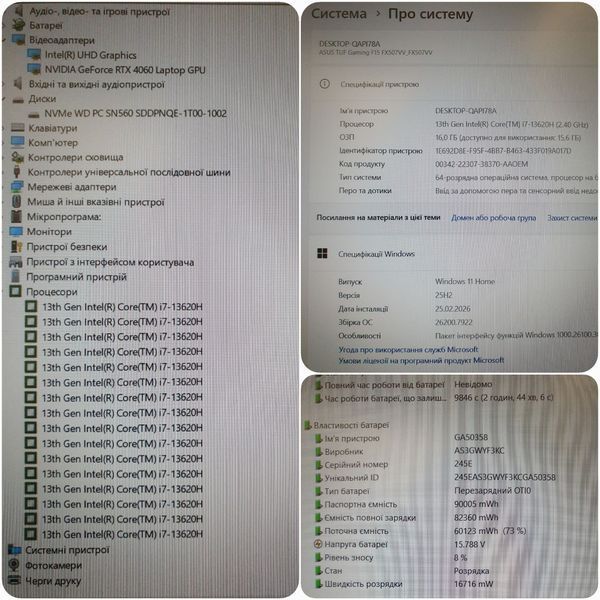Select the first 13th Gen Intel Core i7-13620H entry

[x=114, y=307]
